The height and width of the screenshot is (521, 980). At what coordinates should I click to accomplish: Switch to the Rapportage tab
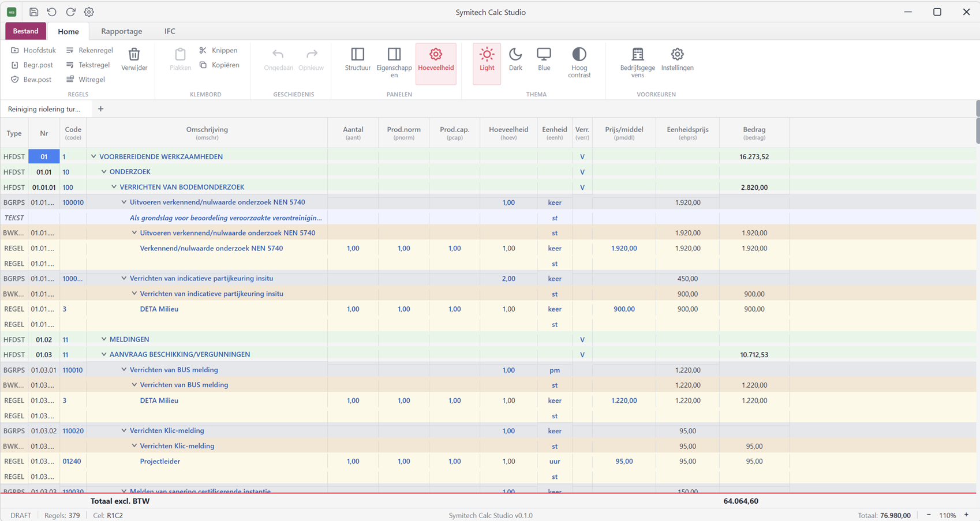121,31
